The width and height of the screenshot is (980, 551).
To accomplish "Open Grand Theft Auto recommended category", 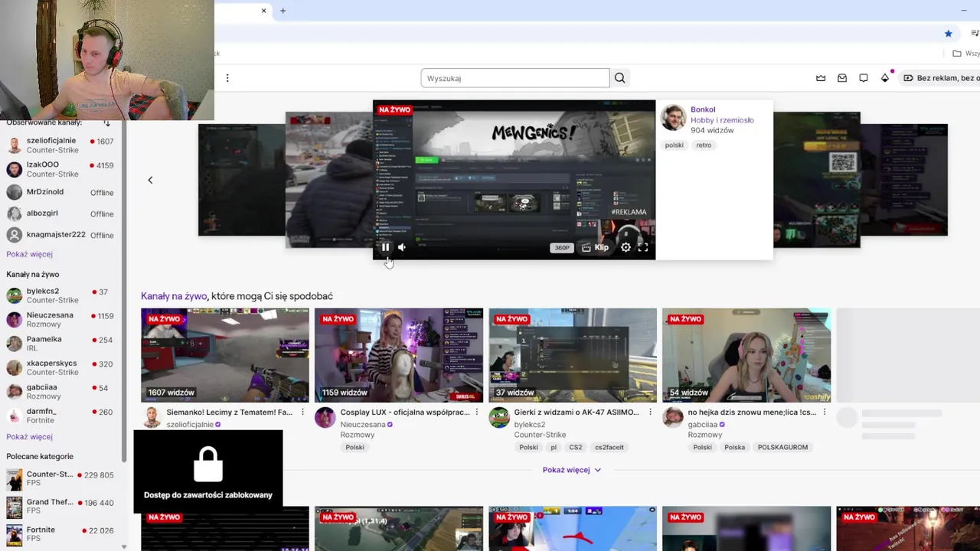I will point(61,507).
